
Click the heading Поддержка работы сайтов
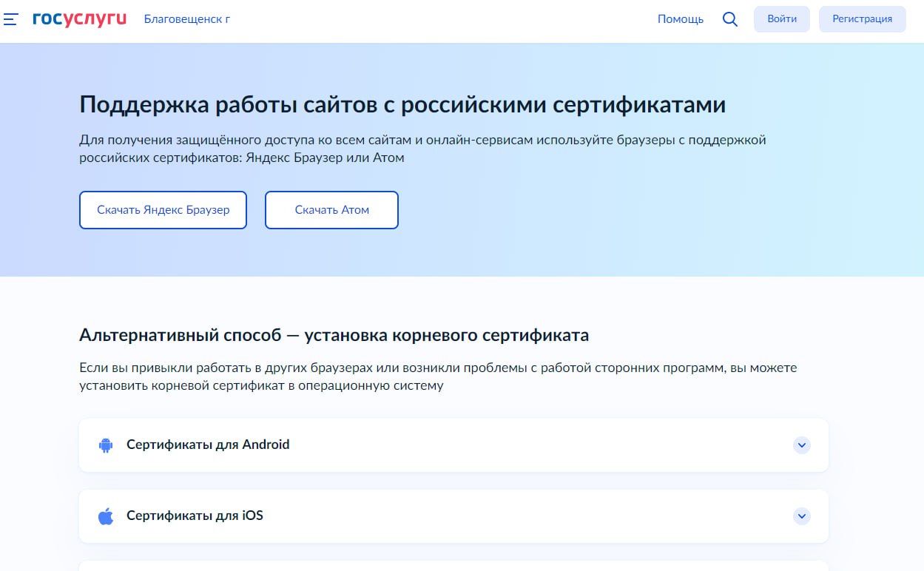402,105
